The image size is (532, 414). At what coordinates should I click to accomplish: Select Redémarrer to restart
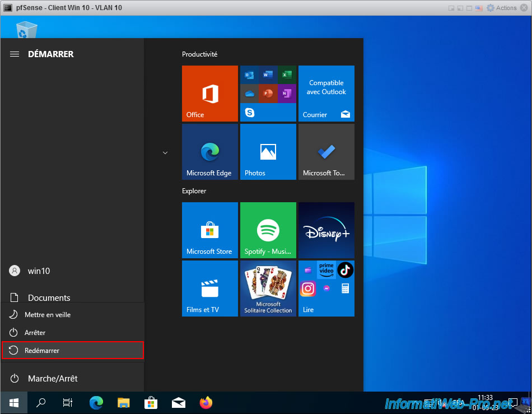(73, 350)
